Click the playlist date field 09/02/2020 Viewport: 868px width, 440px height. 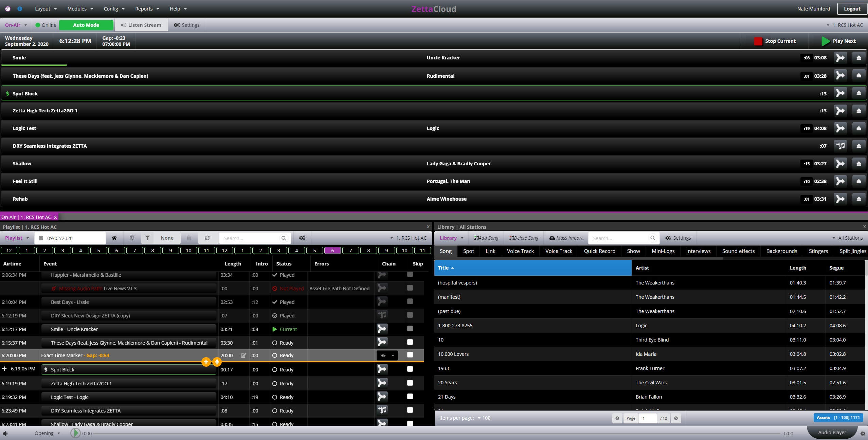coord(70,238)
